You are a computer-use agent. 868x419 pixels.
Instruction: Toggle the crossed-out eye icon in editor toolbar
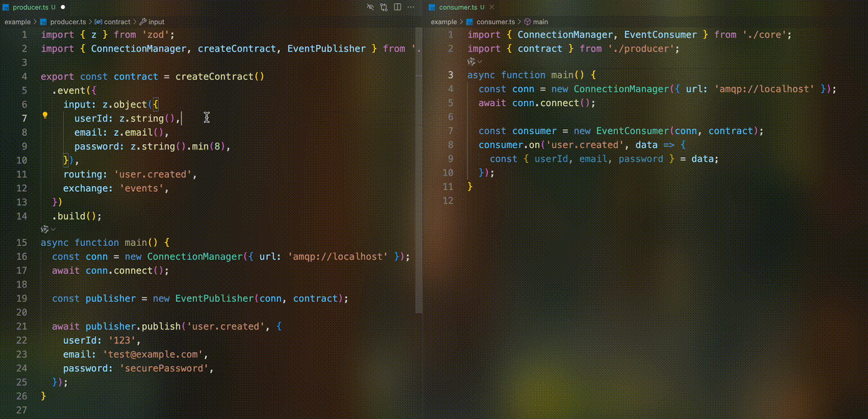pos(371,7)
